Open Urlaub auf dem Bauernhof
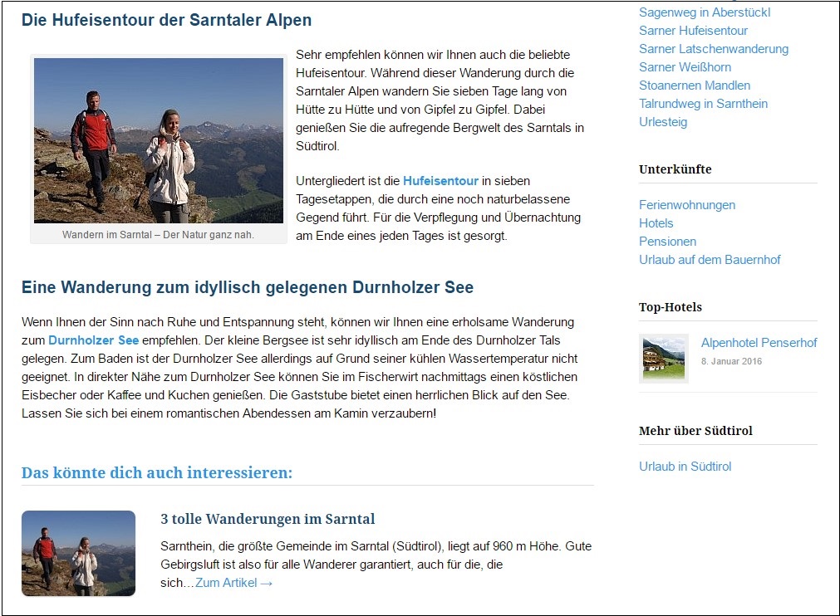Image resolution: width=840 pixels, height=616 pixels. 710,260
